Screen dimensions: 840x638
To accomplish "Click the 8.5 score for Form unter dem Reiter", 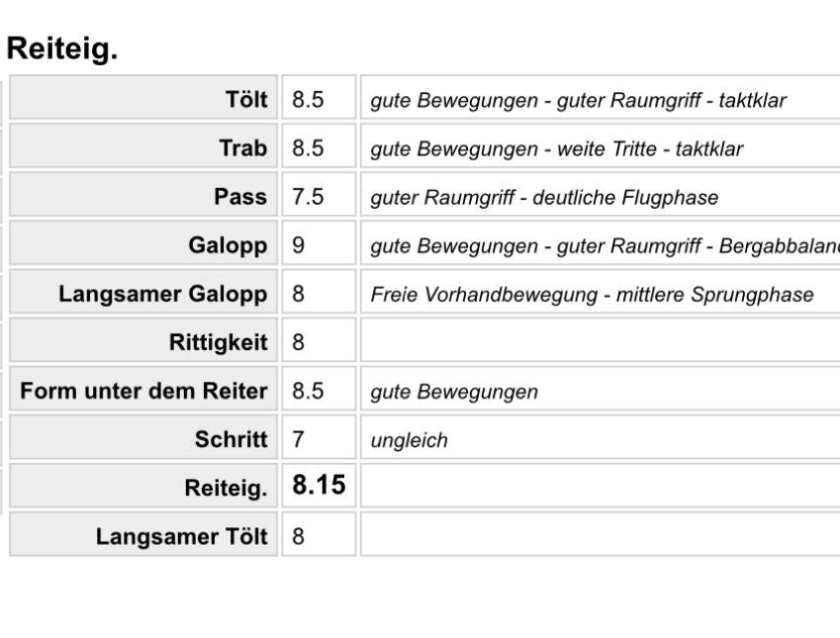I will (308, 391).
